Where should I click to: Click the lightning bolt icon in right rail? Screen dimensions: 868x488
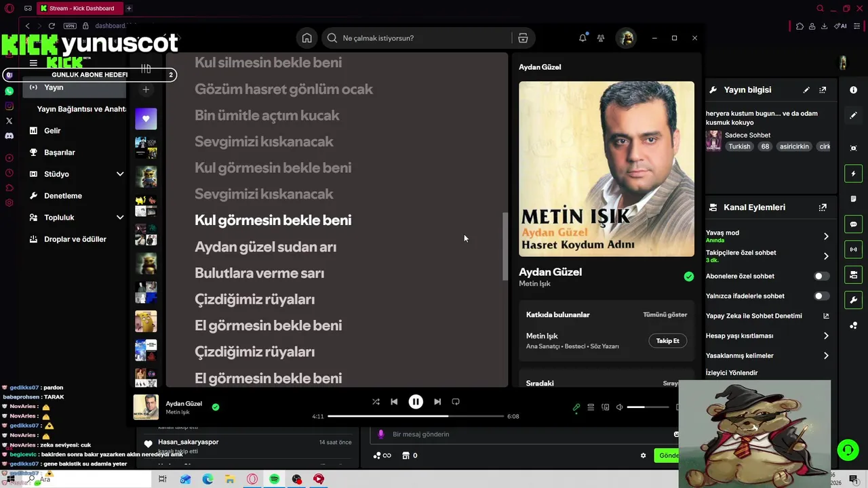853,174
